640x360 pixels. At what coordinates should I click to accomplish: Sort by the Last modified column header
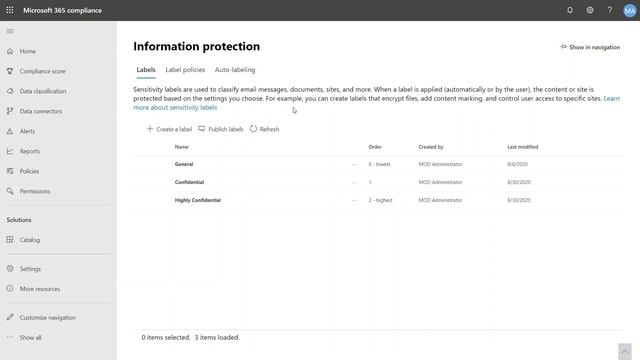coord(522,147)
